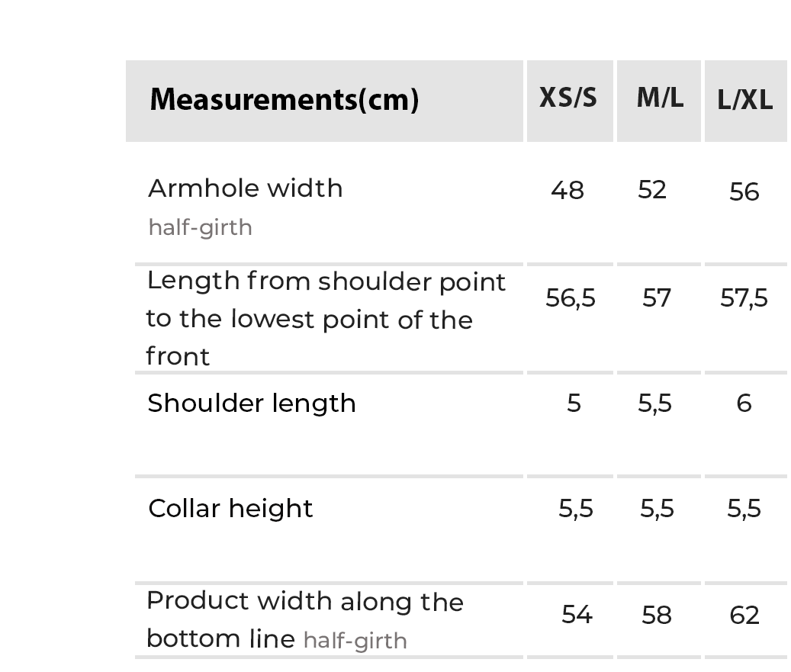Click the Shoulder length row label
Viewport: 791px width, 672px height.
(x=252, y=403)
